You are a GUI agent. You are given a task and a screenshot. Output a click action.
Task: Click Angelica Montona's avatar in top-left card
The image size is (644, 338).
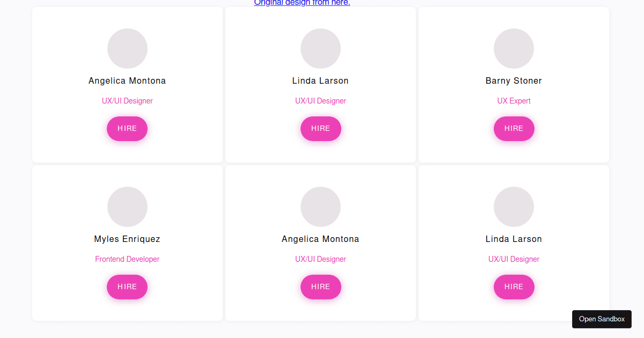pos(127,48)
